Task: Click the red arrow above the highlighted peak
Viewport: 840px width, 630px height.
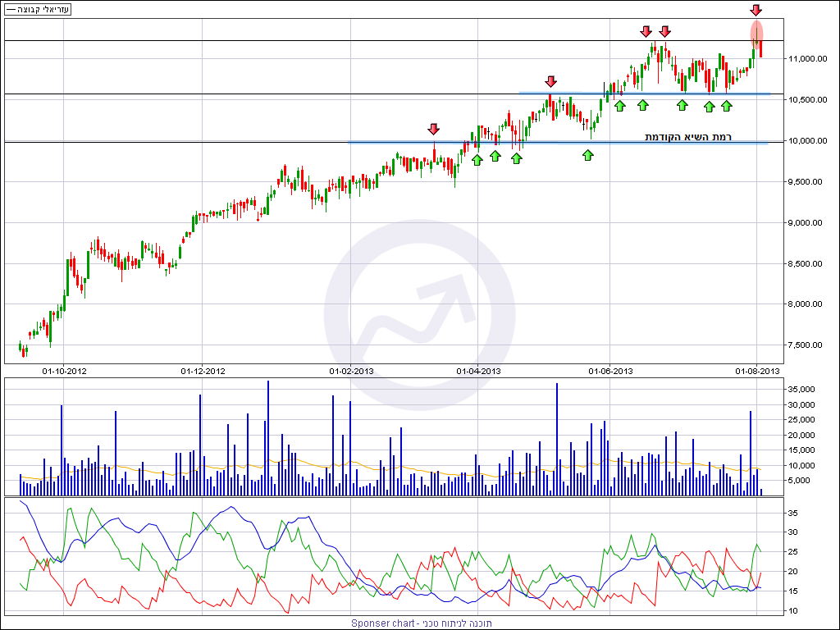Action: coord(756,10)
